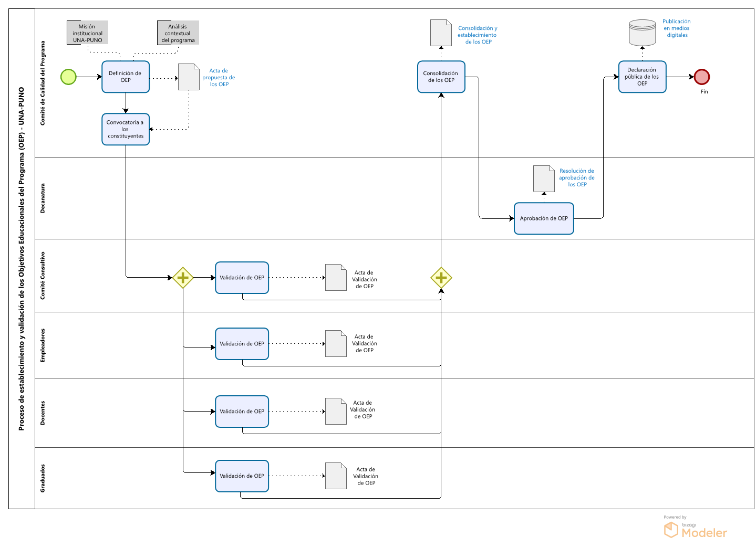This screenshot has height=558, width=756.
Task: Click Resolución de aprobación de los OEP label
Action: pos(577,177)
